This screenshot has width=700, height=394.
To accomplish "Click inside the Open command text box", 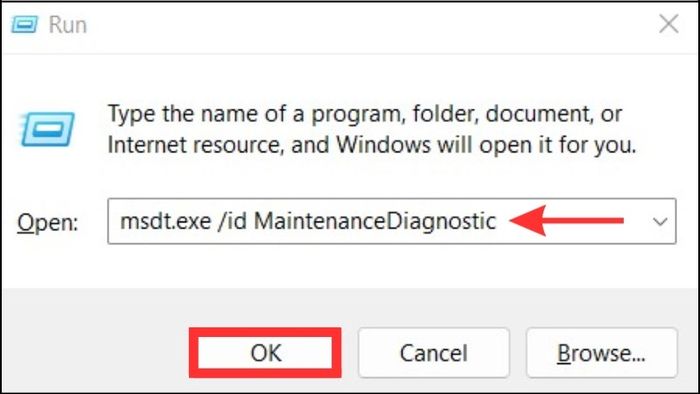I will point(392,221).
